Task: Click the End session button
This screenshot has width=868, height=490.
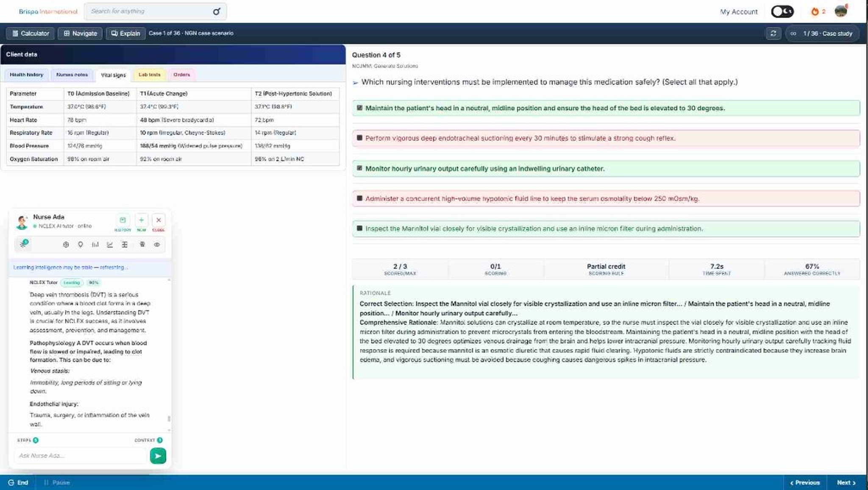Action: (18, 482)
